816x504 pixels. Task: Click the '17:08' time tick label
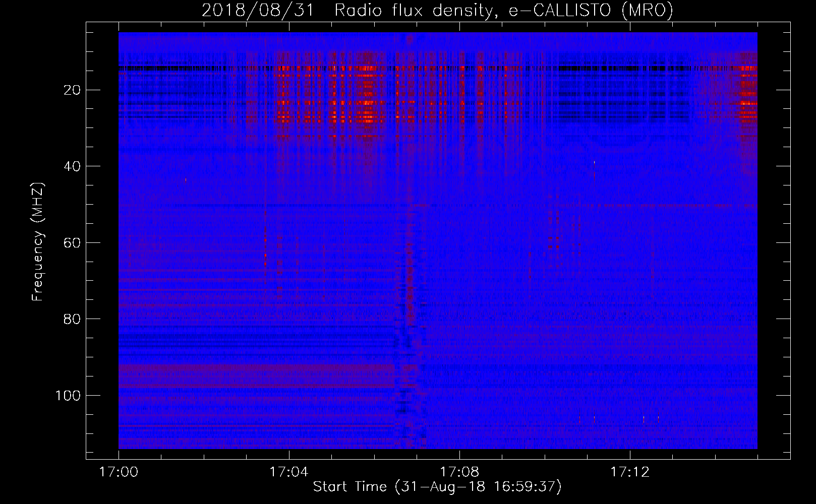click(x=459, y=472)
